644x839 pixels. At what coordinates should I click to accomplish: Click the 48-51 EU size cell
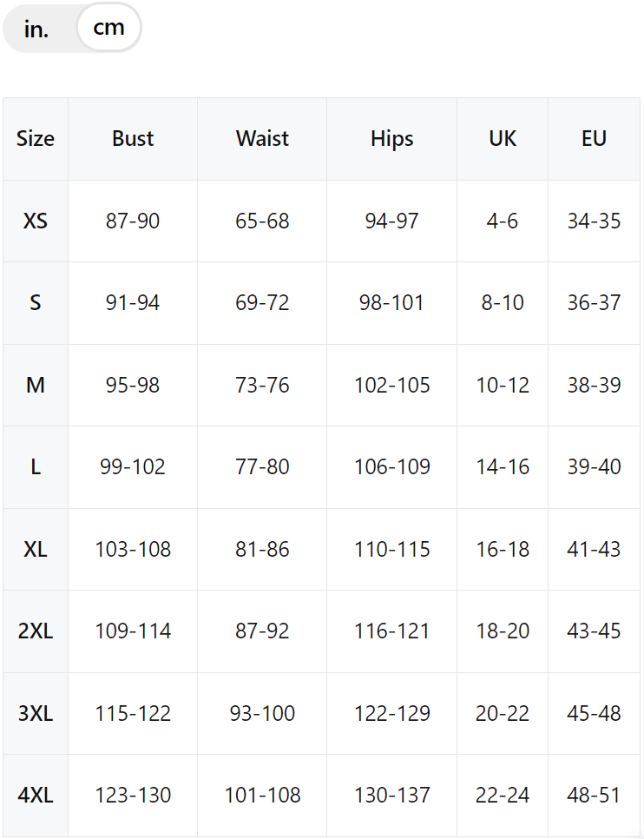pos(594,796)
